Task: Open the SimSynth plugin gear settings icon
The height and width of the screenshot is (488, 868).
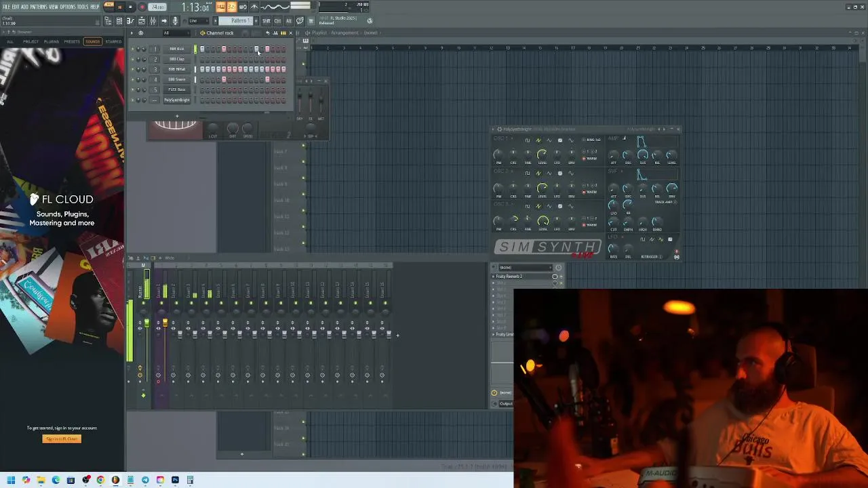Action: click(x=500, y=129)
